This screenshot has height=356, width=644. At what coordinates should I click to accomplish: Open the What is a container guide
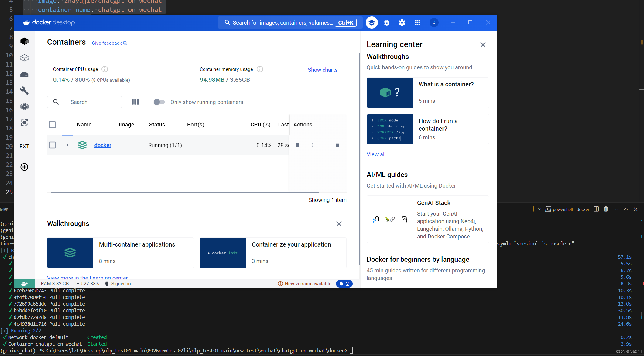click(x=428, y=92)
